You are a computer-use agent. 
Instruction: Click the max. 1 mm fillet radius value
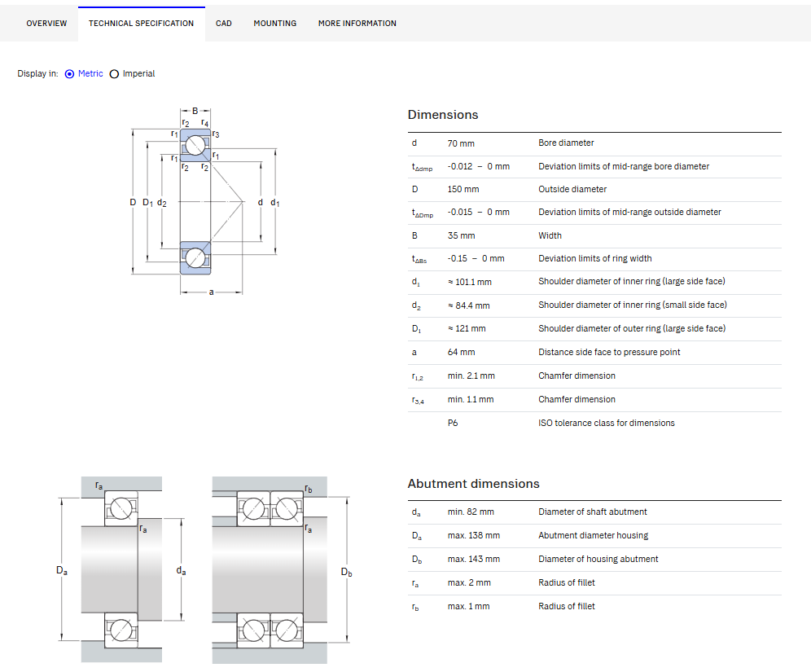coord(468,606)
